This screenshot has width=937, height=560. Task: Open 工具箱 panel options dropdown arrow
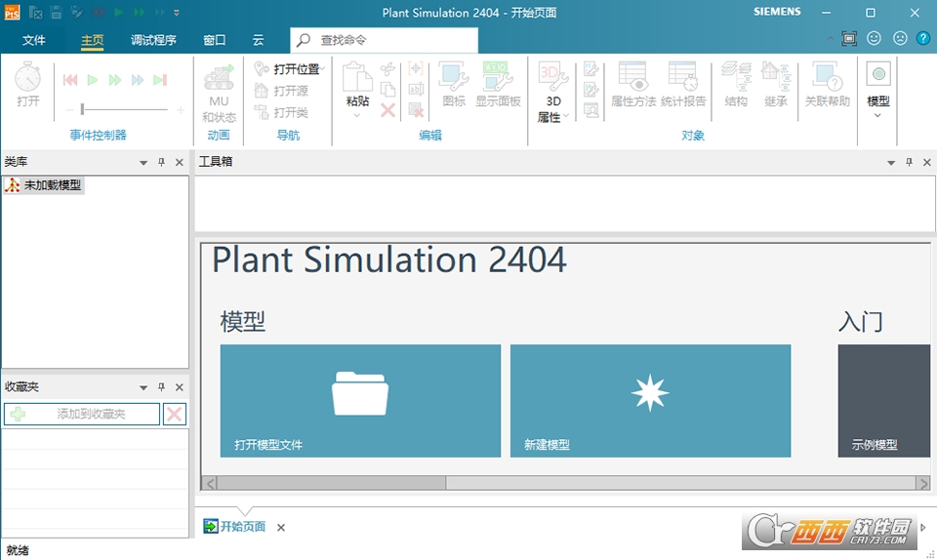(x=891, y=162)
